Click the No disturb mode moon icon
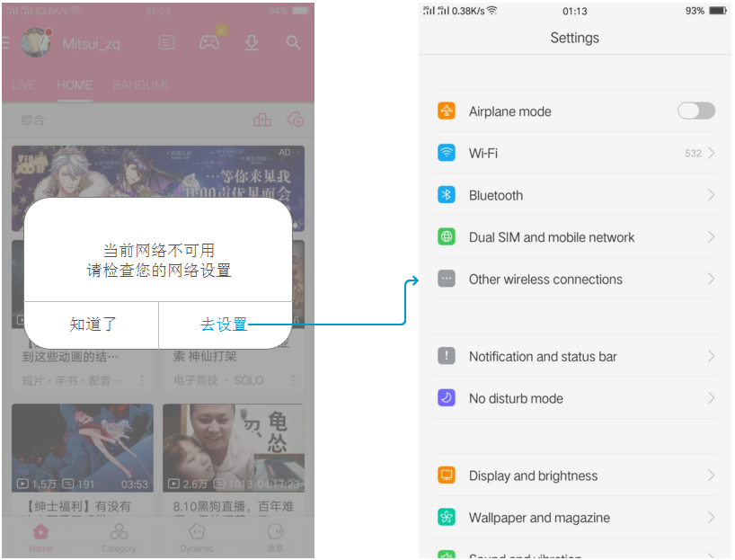 click(447, 398)
